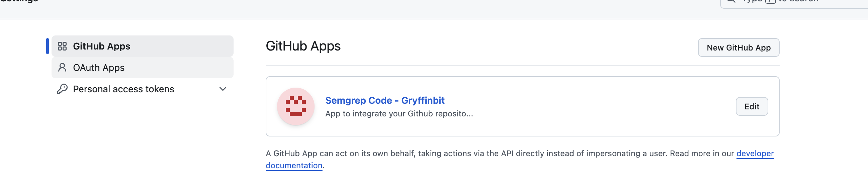Click the GitHub Apps grid icon in sidebar

[62, 46]
